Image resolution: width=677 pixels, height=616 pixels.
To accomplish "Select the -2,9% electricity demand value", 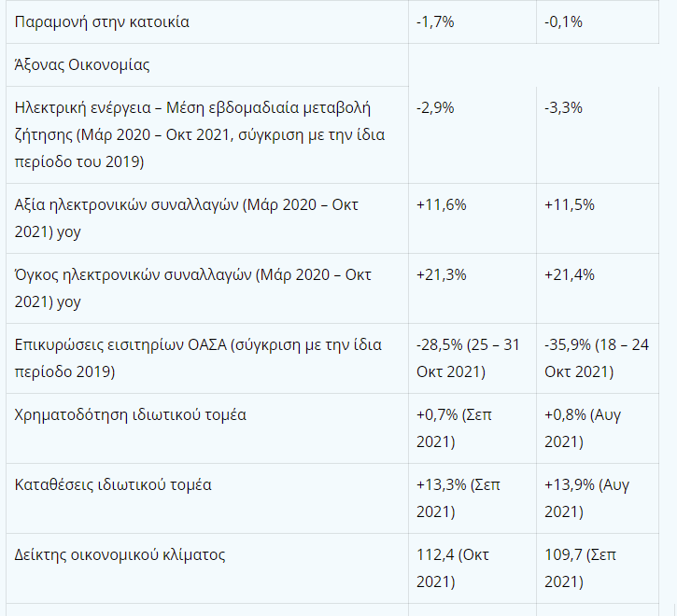I will [435, 107].
